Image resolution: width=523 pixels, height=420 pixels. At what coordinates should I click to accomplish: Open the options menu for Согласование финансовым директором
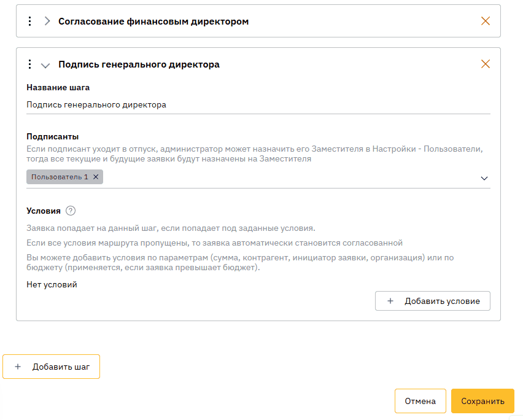[29, 21]
